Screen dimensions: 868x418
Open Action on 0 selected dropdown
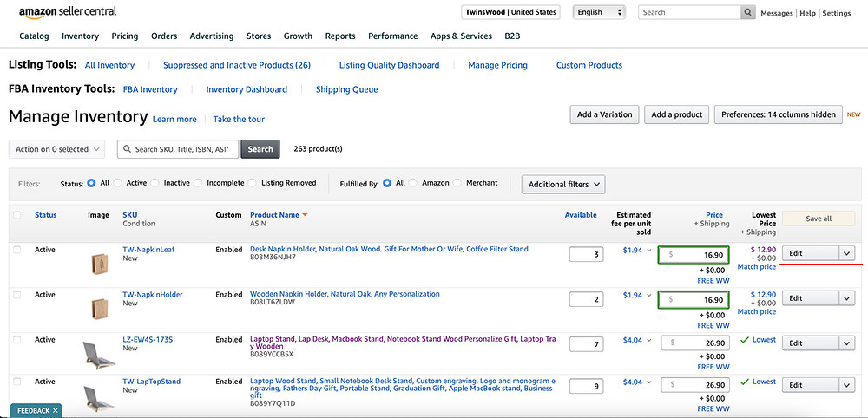click(56, 149)
